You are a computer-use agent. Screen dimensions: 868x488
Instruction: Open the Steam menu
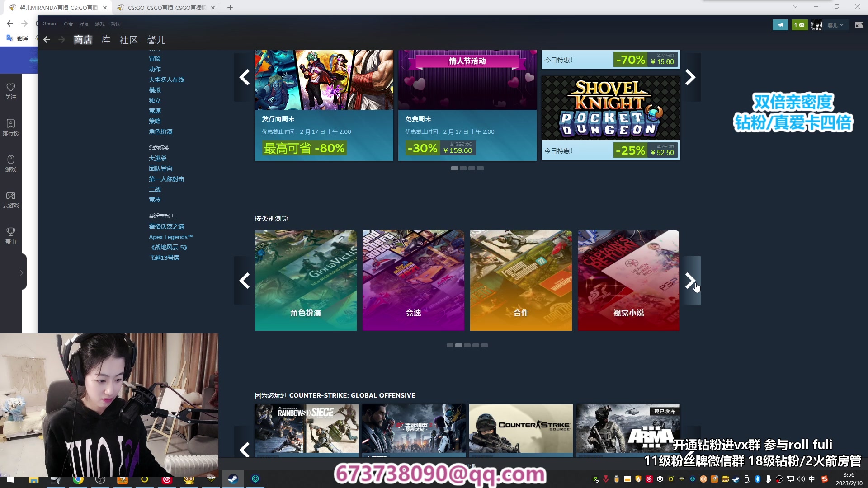[x=50, y=23]
